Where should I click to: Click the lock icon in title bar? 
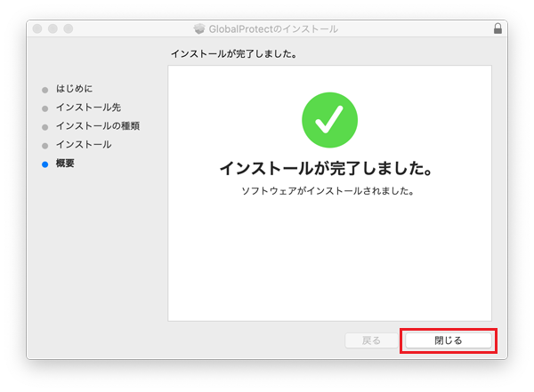coord(497,29)
